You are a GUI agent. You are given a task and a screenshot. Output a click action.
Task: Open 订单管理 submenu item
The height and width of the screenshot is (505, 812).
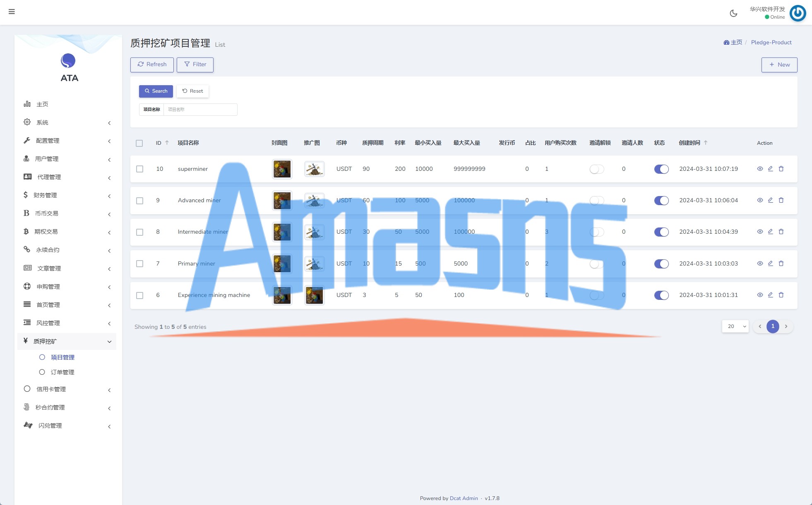(x=62, y=372)
